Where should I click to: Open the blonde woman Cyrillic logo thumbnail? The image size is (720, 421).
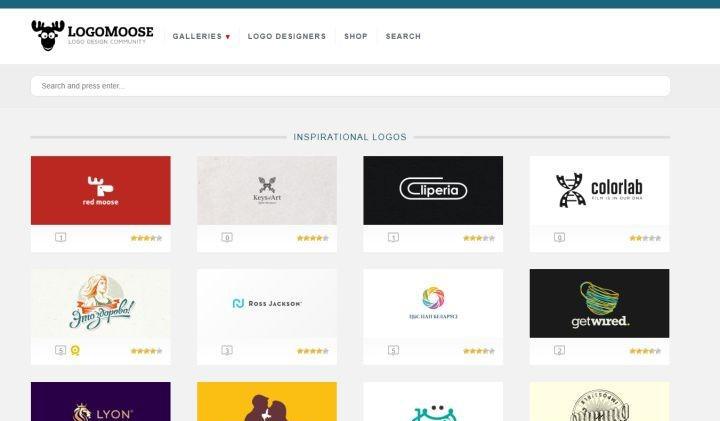pyautogui.click(x=101, y=303)
